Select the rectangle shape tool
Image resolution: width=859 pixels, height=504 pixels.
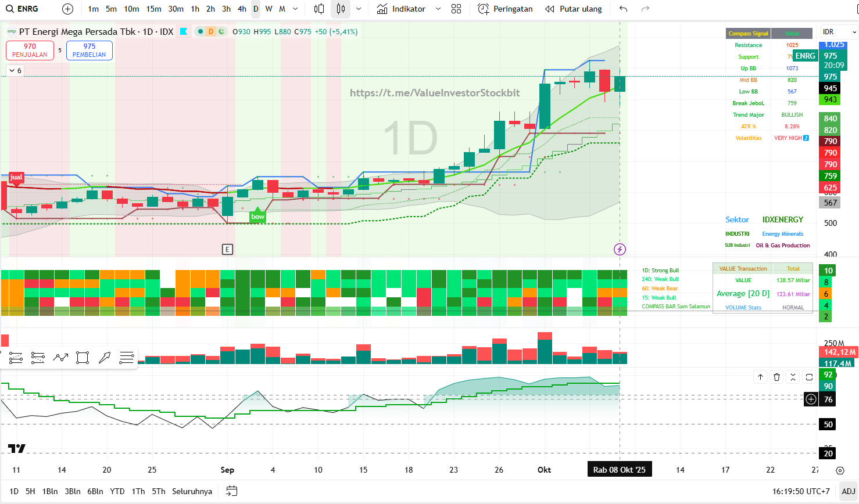(x=83, y=358)
